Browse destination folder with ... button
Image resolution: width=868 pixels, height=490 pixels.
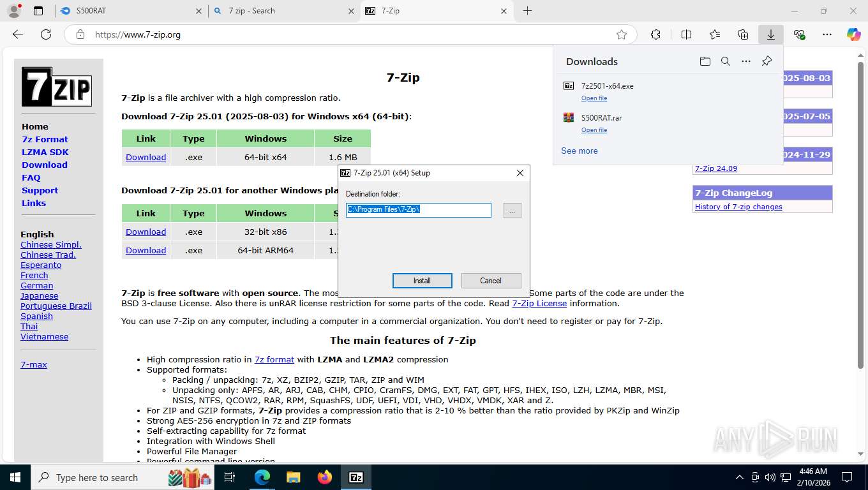[512, 210]
